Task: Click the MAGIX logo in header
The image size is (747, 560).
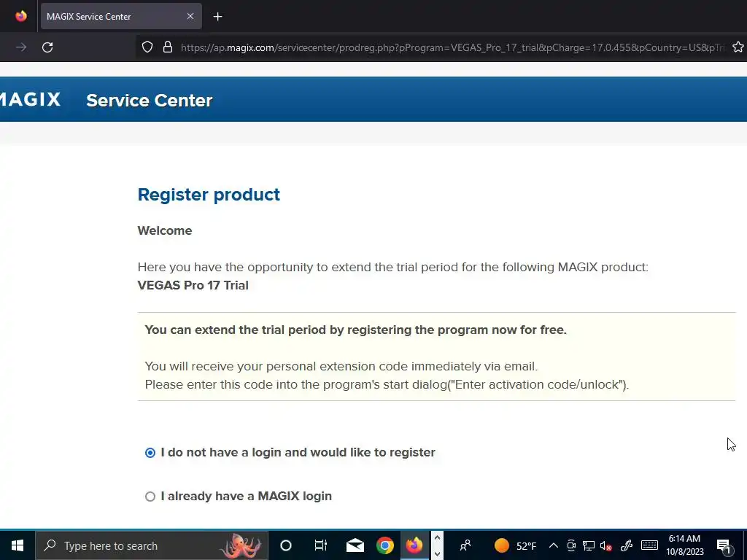Action: [31, 99]
